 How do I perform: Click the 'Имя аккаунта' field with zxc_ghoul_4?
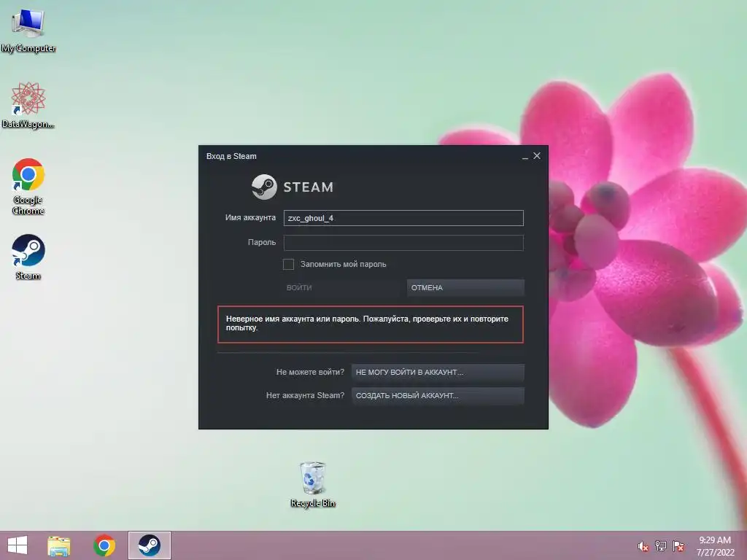[x=403, y=218]
